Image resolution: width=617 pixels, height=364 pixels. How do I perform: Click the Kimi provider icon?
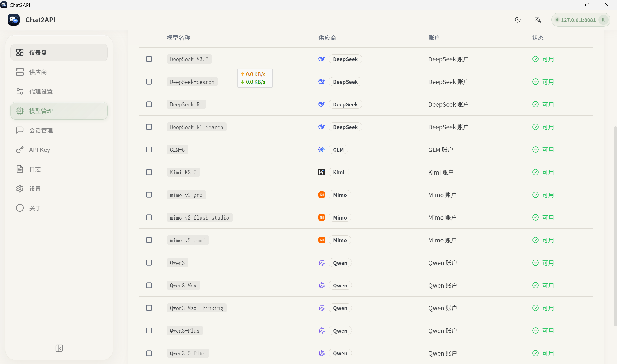pos(322,172)
